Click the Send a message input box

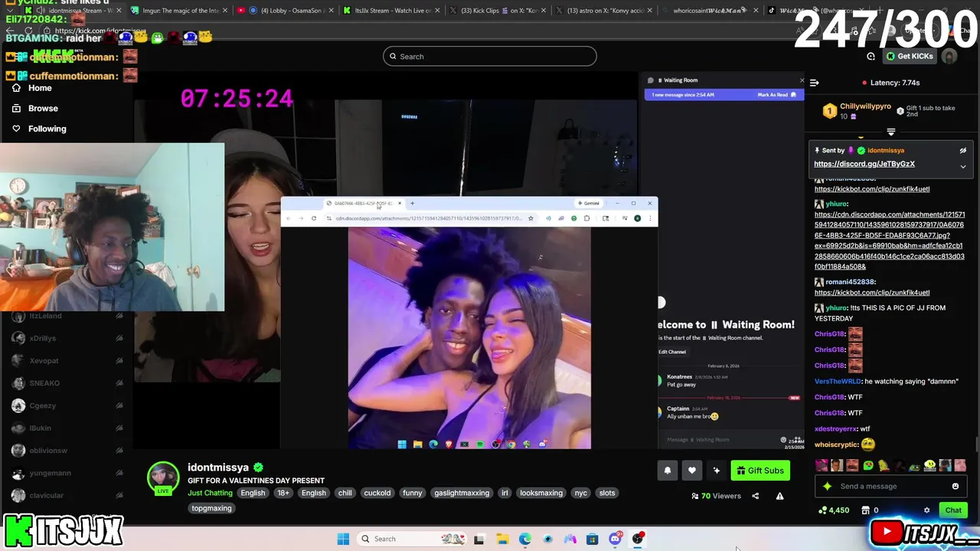click(890, 486)
